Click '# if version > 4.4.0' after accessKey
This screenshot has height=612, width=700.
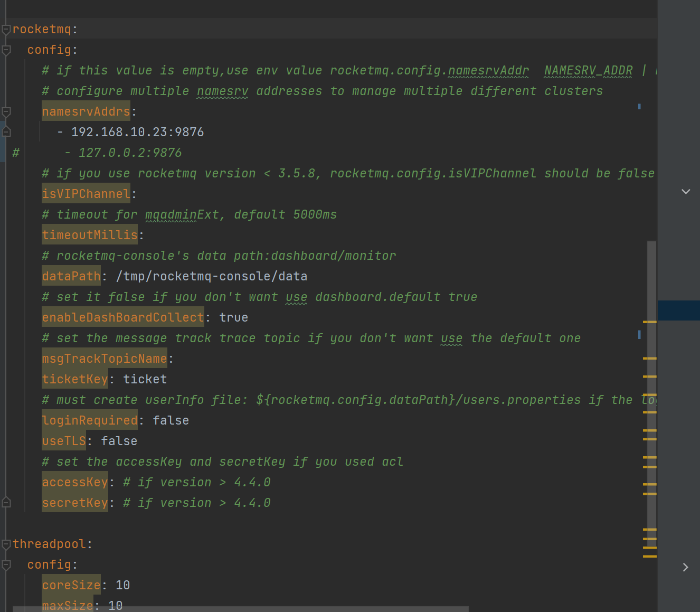(x=197, y=482)
